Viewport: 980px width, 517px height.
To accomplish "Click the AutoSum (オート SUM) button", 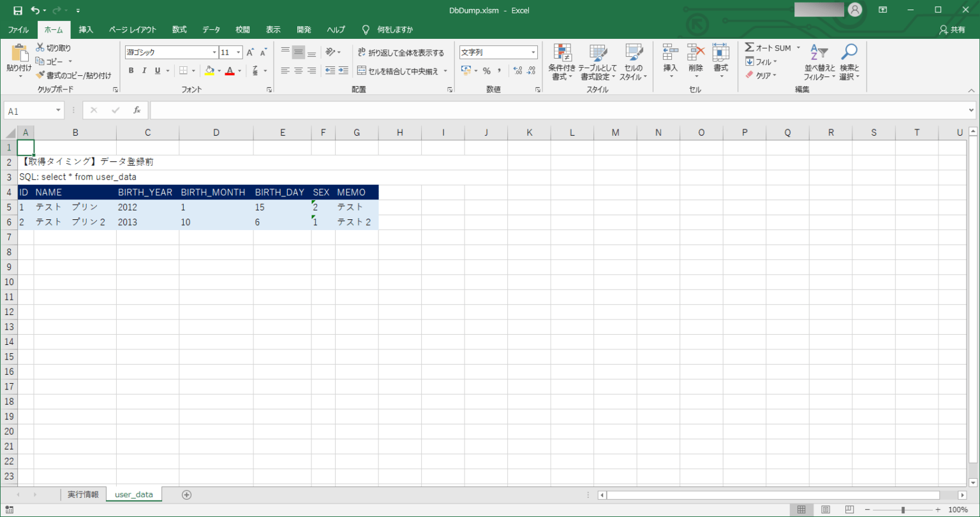I will [768, 48].
